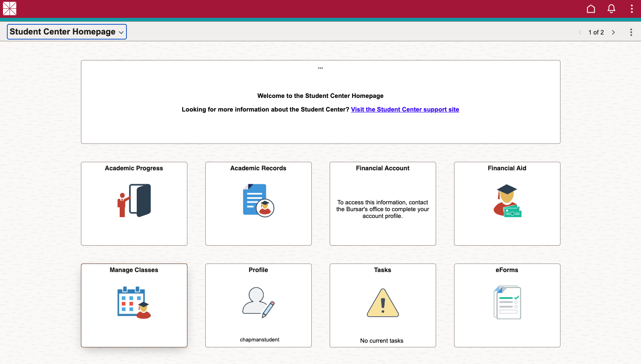
Task: Open the Financial Aid graduate icon
Action: [x=507, y=201]
